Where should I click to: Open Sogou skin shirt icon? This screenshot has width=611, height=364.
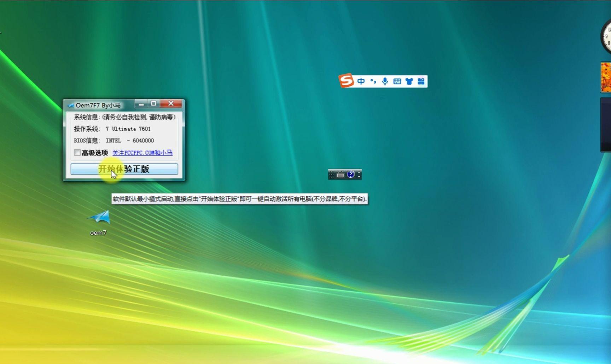tap(409, 82)
